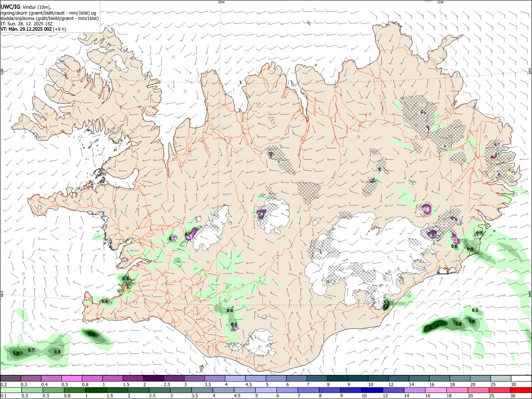Click the pale green 0.1–0.3 swatch in lower legend
Image resolution: width=532 pixels, height=399 pixels.
[10, 391]
